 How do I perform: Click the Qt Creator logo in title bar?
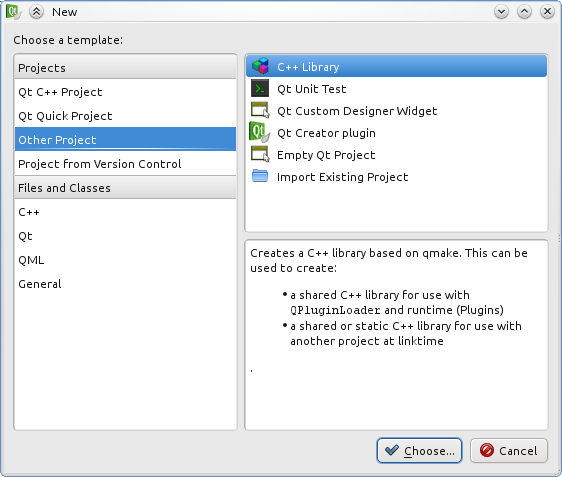click(x=13, y=12)
